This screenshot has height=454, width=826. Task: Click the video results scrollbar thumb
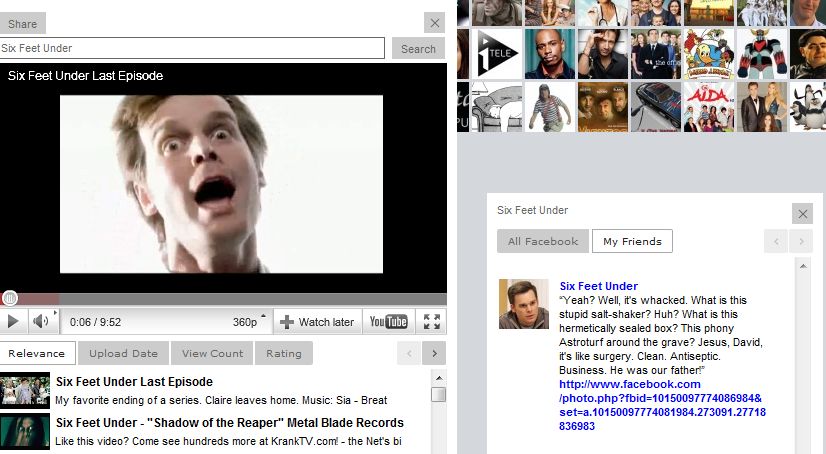tap(438, 394)
